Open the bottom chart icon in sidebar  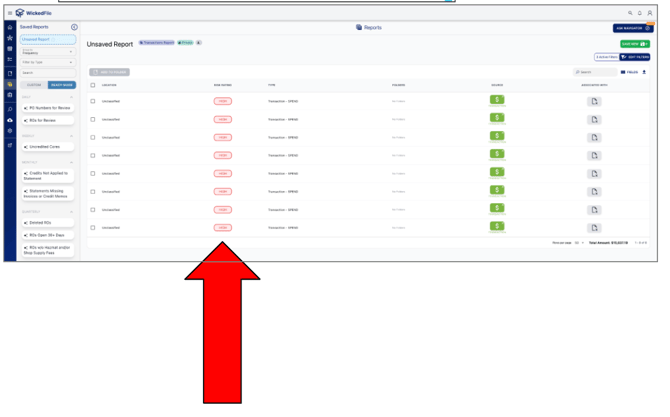click(x=10, y=145)
